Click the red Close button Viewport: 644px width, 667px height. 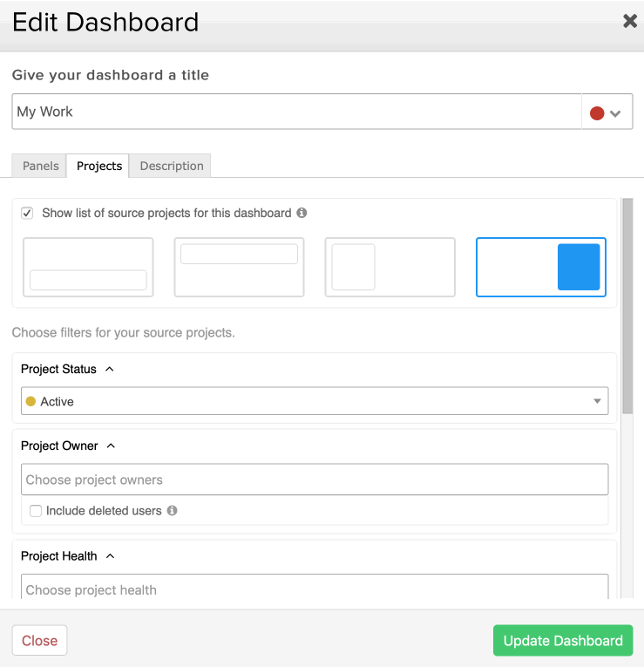39,640
